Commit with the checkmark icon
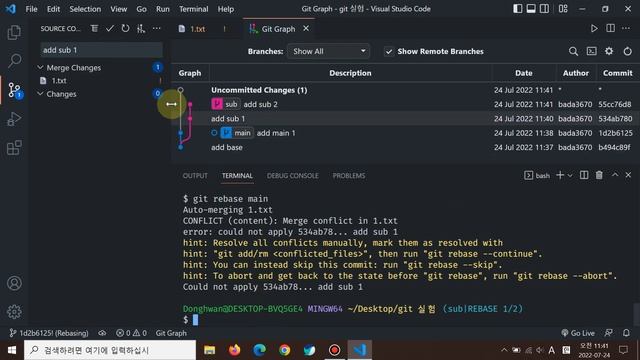 click(x=110, y=29)
